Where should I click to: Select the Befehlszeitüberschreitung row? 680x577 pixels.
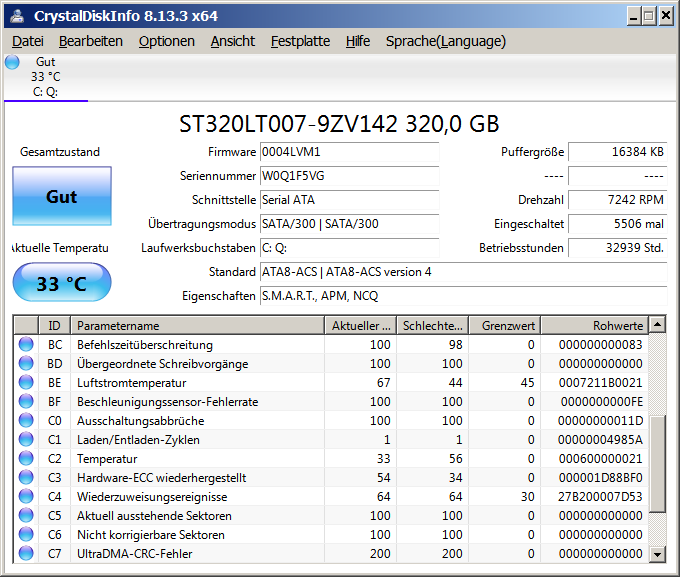331,344
